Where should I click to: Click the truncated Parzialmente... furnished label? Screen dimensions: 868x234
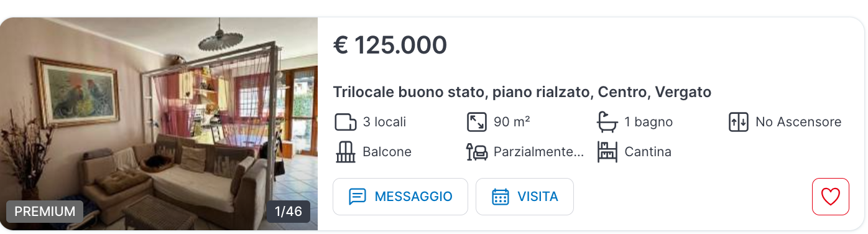538,152
